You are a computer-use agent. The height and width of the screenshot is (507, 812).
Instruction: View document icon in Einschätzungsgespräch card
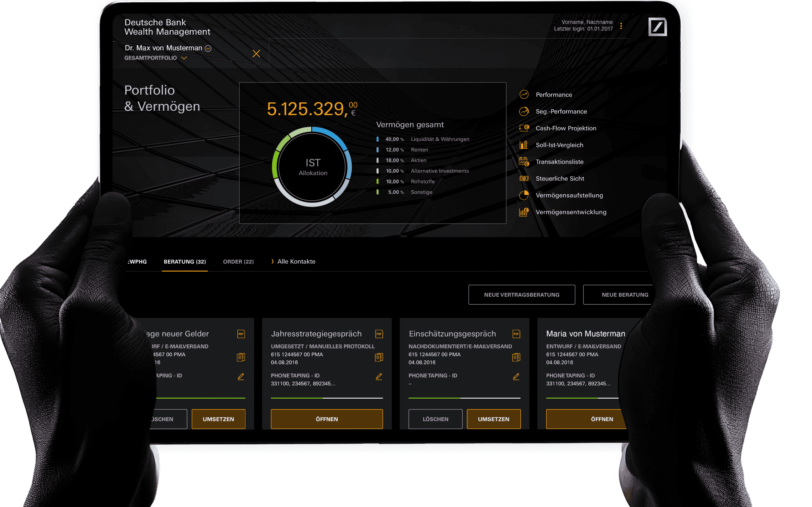516,358
